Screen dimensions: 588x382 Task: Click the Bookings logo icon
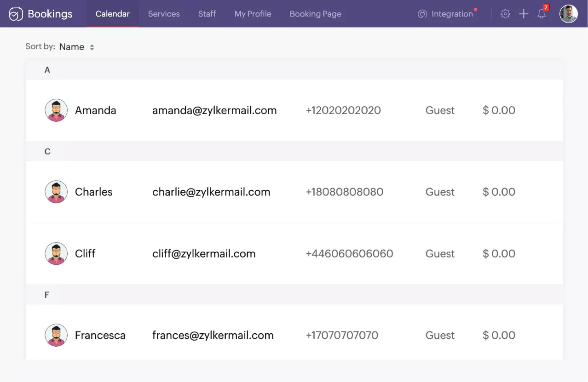coord(16,14)
